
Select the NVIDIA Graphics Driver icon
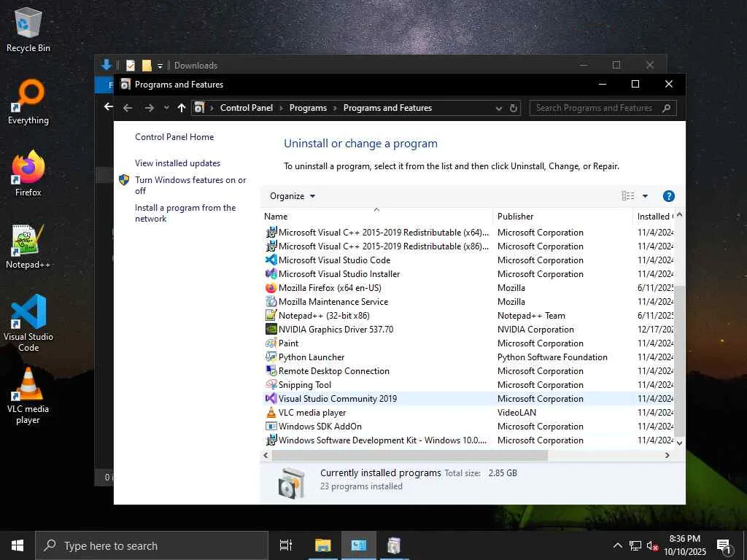271,329
